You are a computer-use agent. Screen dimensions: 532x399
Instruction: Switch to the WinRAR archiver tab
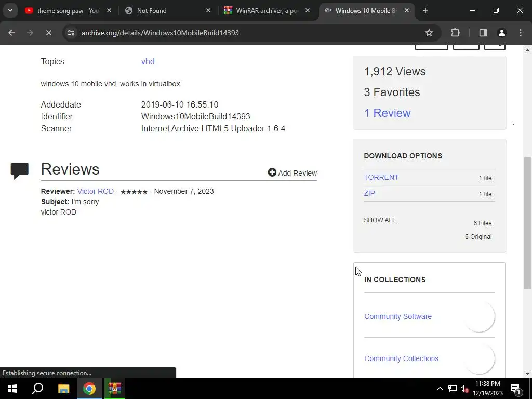coord(267,10)
